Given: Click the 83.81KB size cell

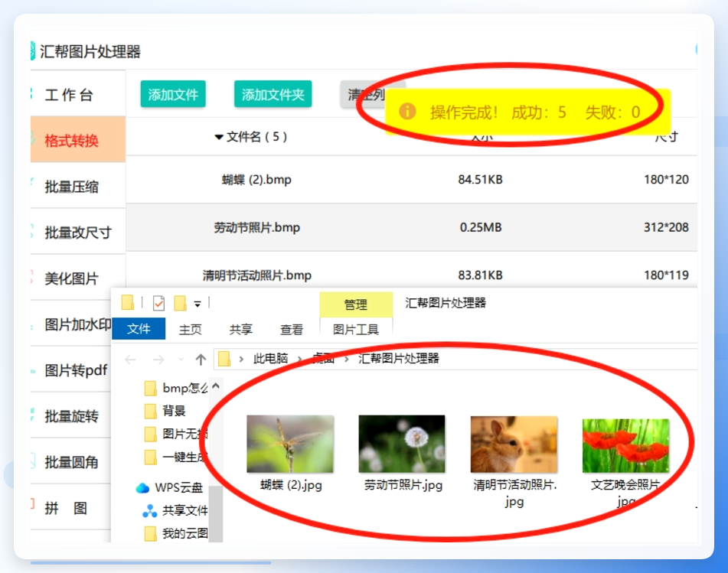Looking at the screenshot, I should pos(480,275).
